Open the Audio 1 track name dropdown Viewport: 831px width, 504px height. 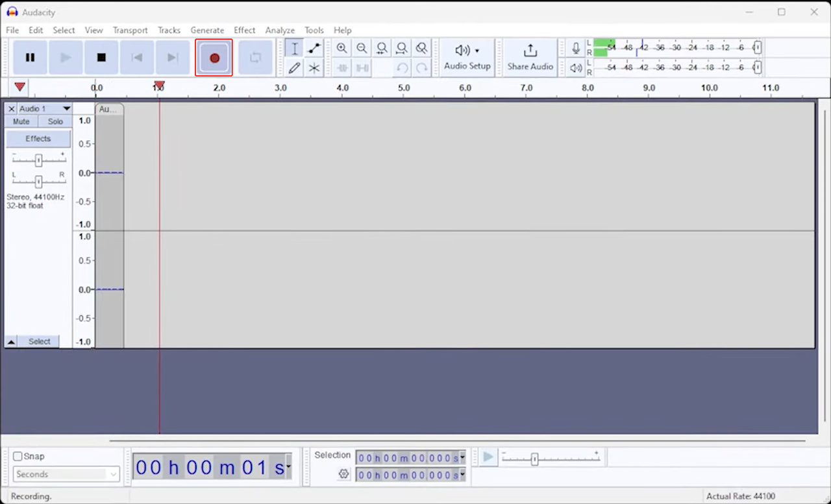pos(66,108)
